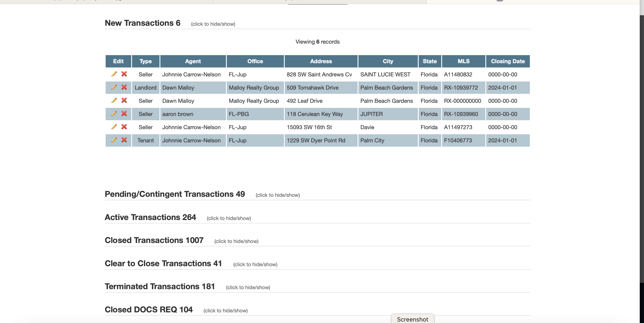Click MLS number RX-10939772
This screenshot has height=323, width=644.
tap(461, 88)
